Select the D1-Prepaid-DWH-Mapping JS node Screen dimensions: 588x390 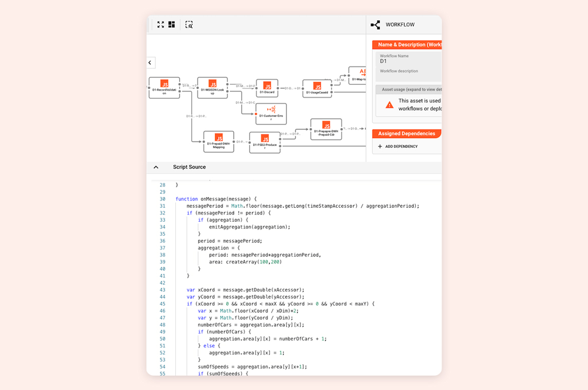(218, 141)
